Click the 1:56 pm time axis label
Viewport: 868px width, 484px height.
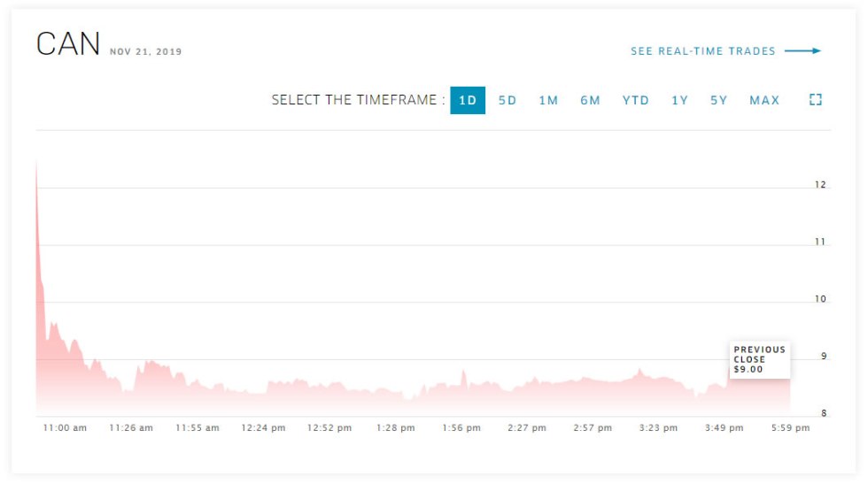461,428
